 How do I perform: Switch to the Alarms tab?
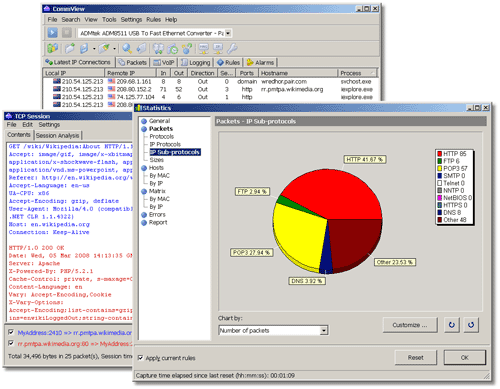click(260, 62)
